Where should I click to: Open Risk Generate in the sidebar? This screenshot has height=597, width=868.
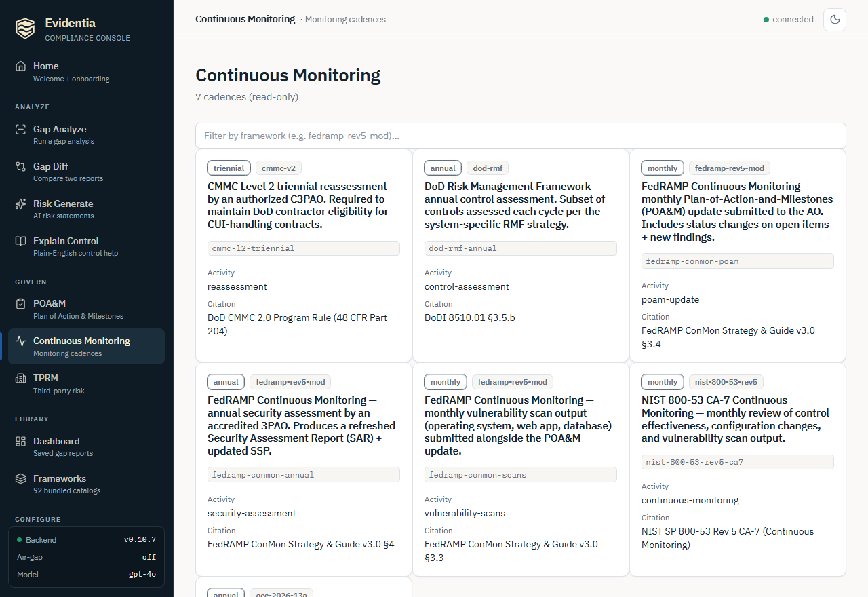87,209
